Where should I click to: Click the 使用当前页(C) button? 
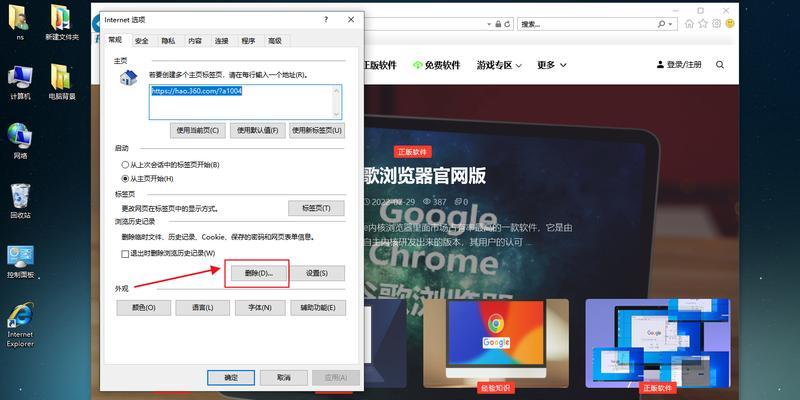197,131
